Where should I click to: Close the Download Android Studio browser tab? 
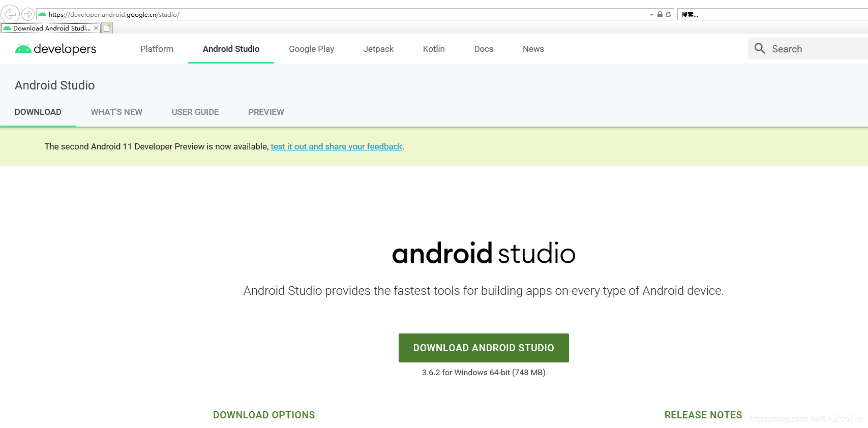point(96,28)
